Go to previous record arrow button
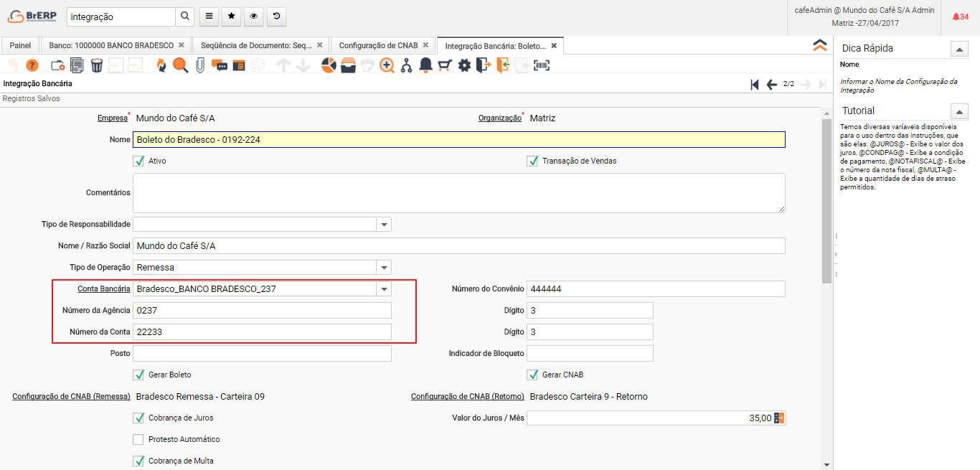Screen dimensions: 980x470 click(x=772, y=84)
